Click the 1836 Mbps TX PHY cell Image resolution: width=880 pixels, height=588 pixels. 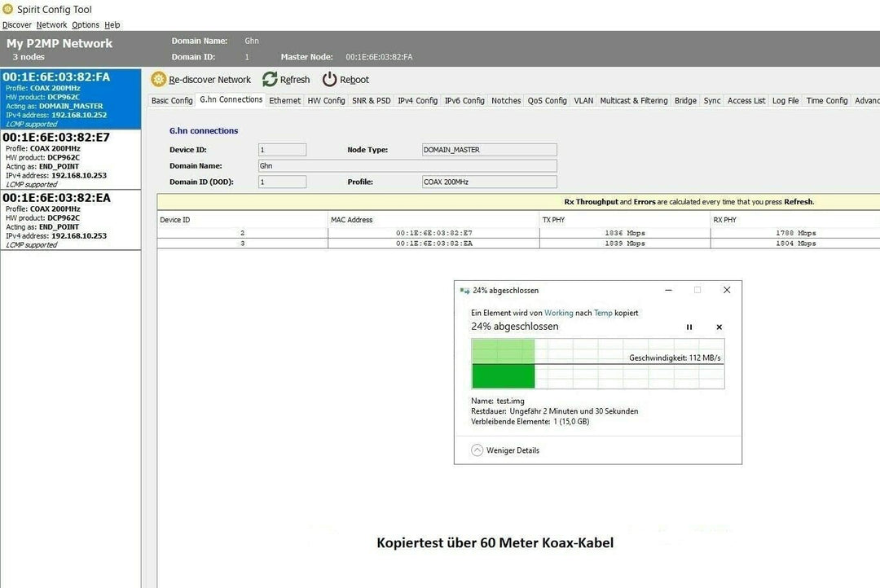point(625,233)
